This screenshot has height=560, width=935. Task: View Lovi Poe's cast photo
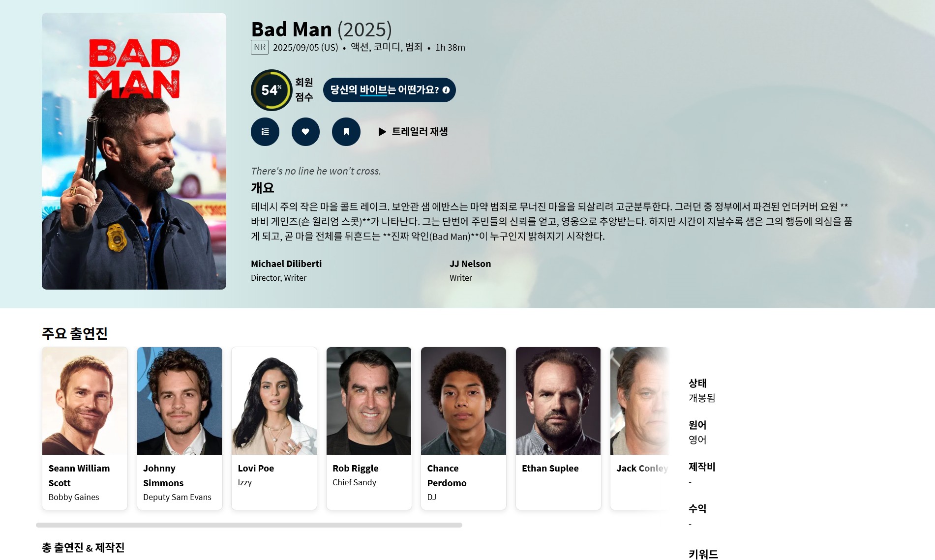(x=274, y=401)
